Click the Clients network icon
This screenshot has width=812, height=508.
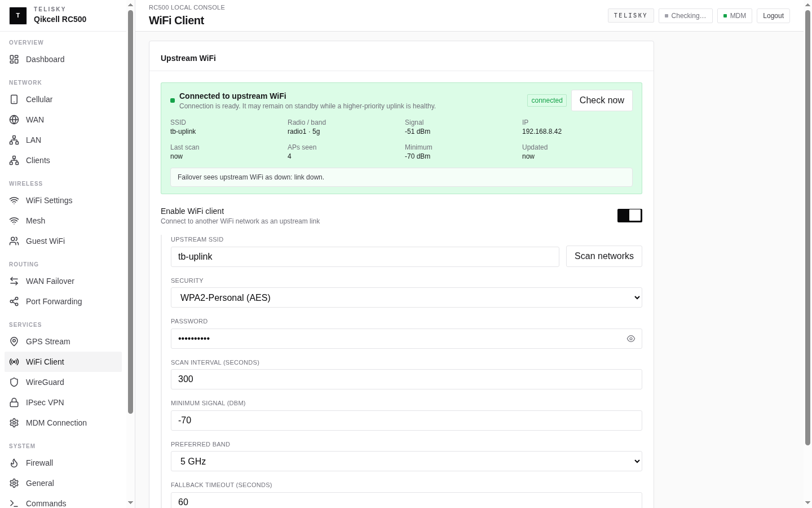coord(14,160)
